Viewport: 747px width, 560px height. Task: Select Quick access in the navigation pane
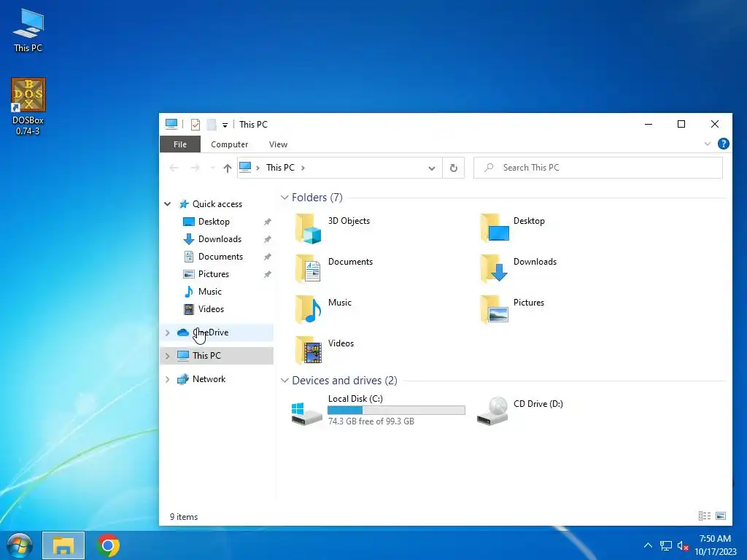[217, 204]
